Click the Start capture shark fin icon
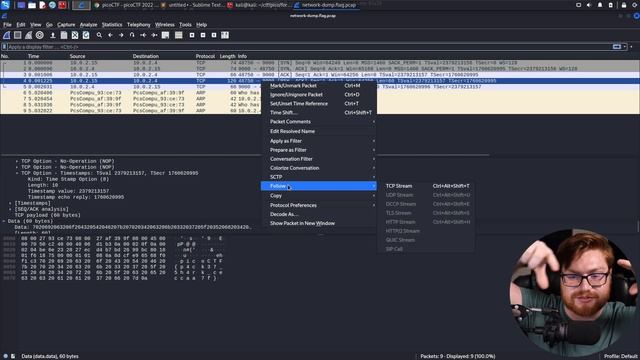The width and height of the screenshot is (640, 360). coord(7,35)
